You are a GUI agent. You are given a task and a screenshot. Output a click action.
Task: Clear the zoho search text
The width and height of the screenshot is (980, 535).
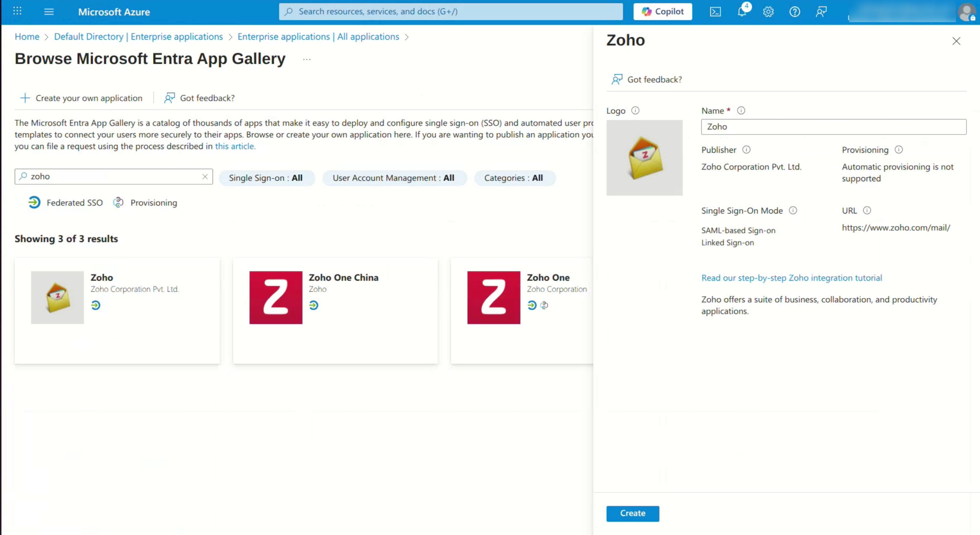coord(205,177)
